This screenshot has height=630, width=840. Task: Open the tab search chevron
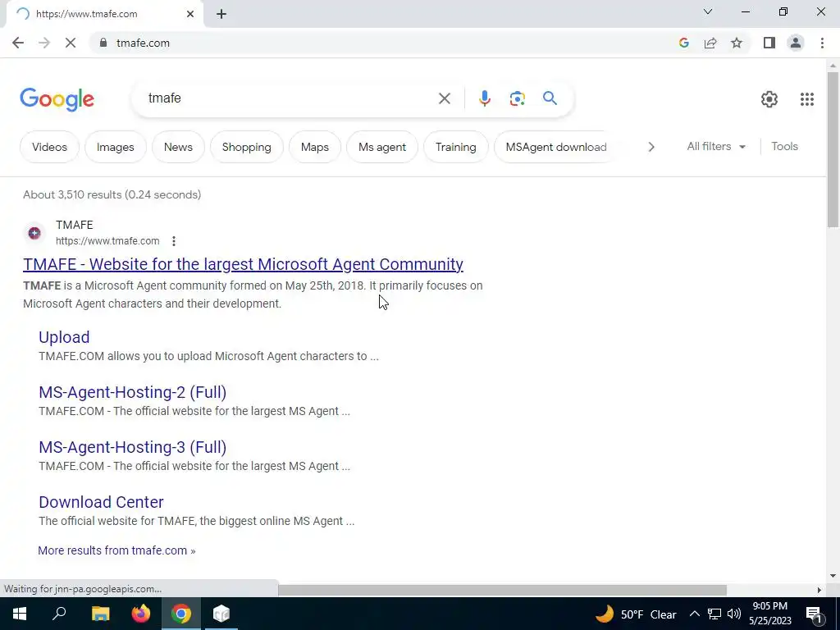pos(708,11)
